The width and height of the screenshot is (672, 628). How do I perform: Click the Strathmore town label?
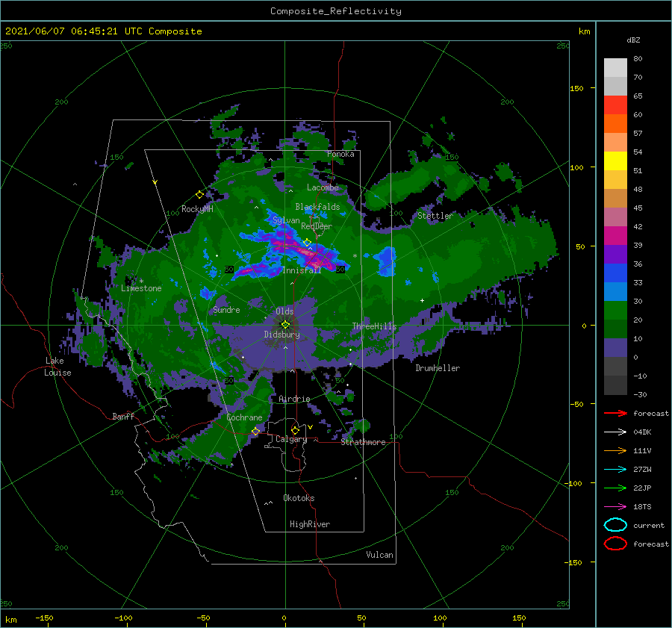click(363, 442)
